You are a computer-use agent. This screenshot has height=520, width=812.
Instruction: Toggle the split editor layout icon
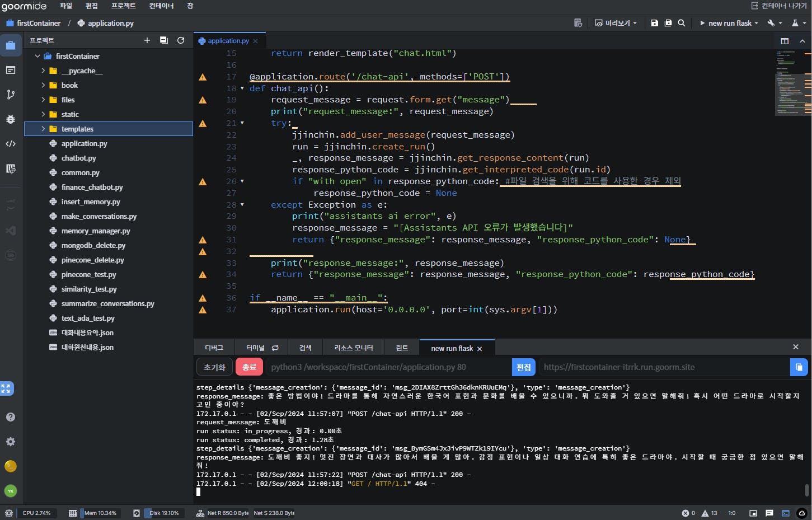click(x=785, y=41)
